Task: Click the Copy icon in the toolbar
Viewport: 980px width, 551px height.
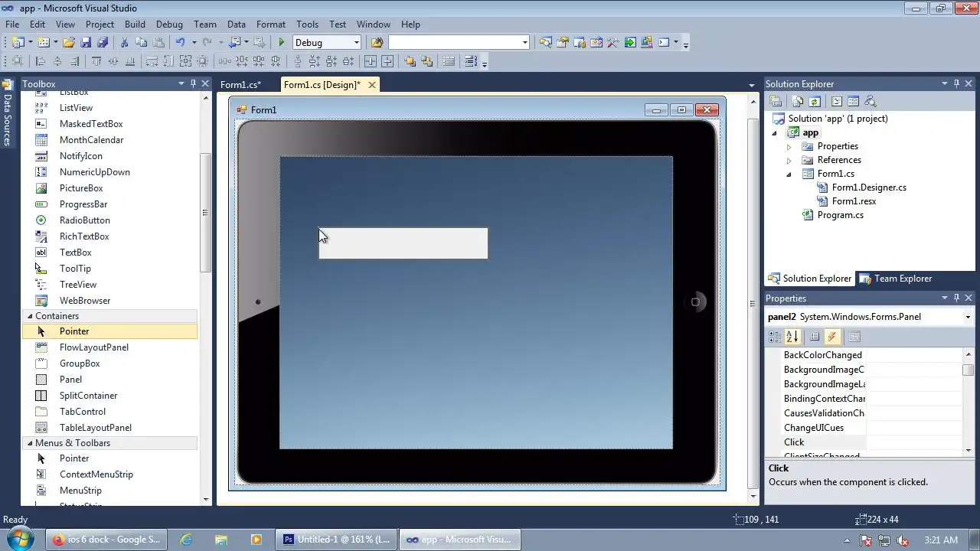Action: coord(141,43)
